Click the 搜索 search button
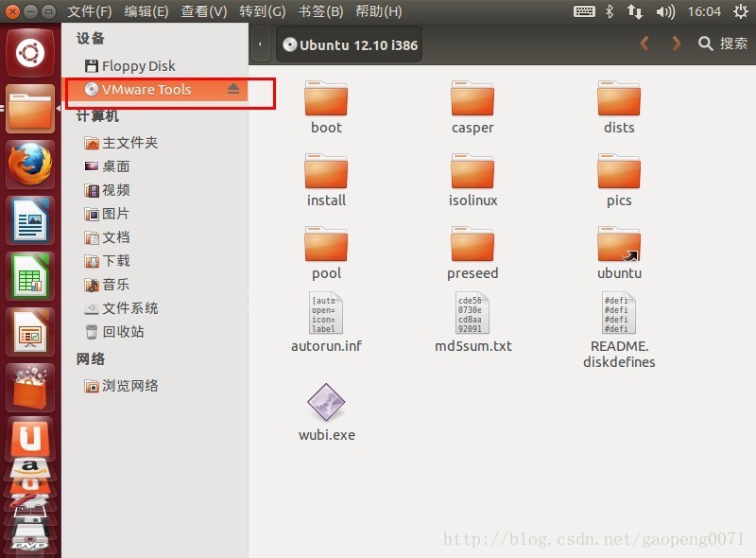The image size is (756, 558). 723,44
